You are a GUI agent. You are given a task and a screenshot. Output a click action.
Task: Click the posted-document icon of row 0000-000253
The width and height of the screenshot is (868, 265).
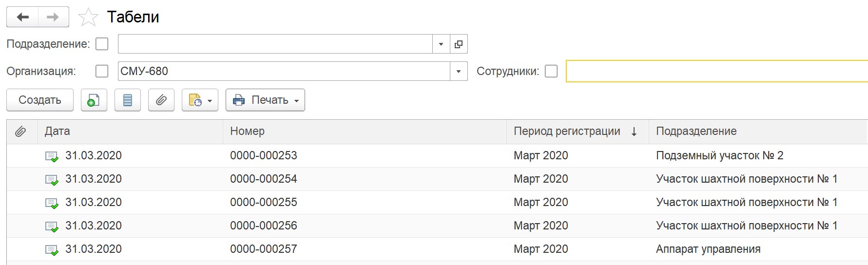click(52, 156)
